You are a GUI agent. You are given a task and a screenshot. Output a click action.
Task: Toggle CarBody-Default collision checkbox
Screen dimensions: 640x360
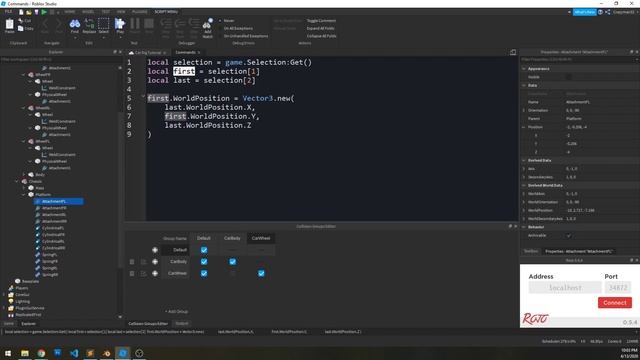click(x=204, y=262)
